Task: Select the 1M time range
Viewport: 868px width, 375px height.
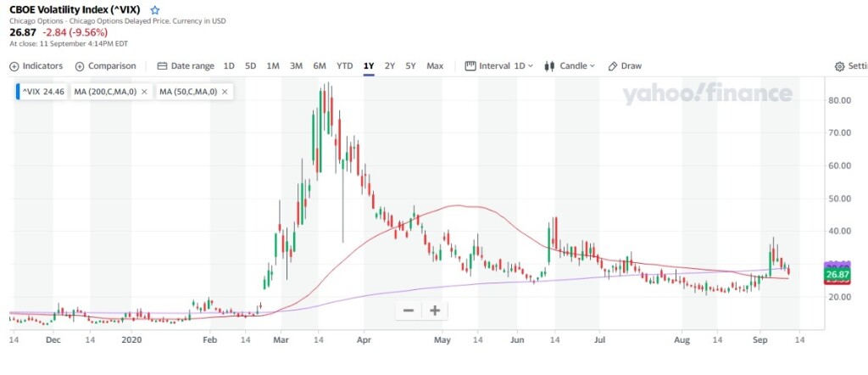Action: [272, 66]
